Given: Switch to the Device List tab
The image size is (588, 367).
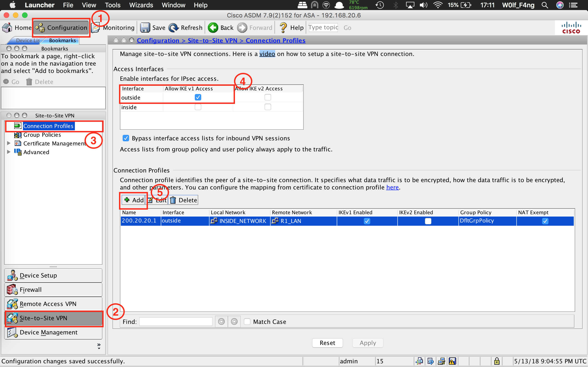Looking at the screenshot, I should 27,41.
